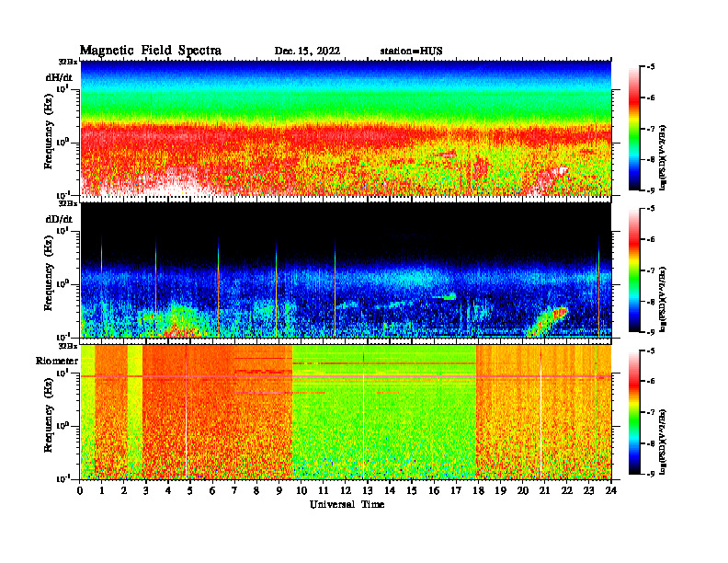Click the 'Universal Time' axis title

coord(347,504)
